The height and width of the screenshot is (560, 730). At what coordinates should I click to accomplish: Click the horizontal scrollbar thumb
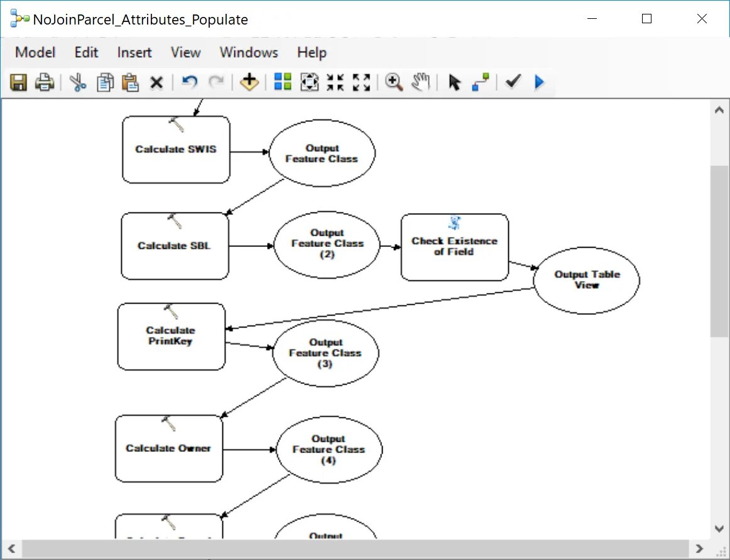click(355, 549)
